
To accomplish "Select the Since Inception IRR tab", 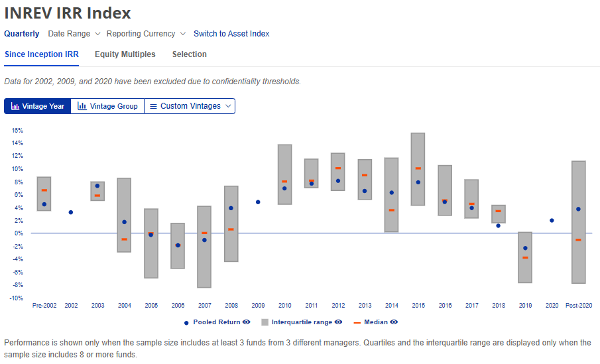I will click(x=41, y=54).
